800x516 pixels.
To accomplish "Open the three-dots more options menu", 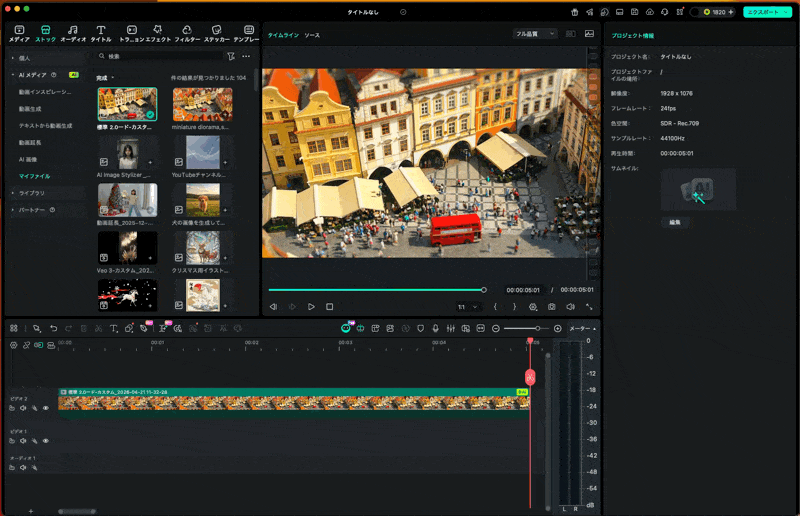I will (x=246, y=56).
